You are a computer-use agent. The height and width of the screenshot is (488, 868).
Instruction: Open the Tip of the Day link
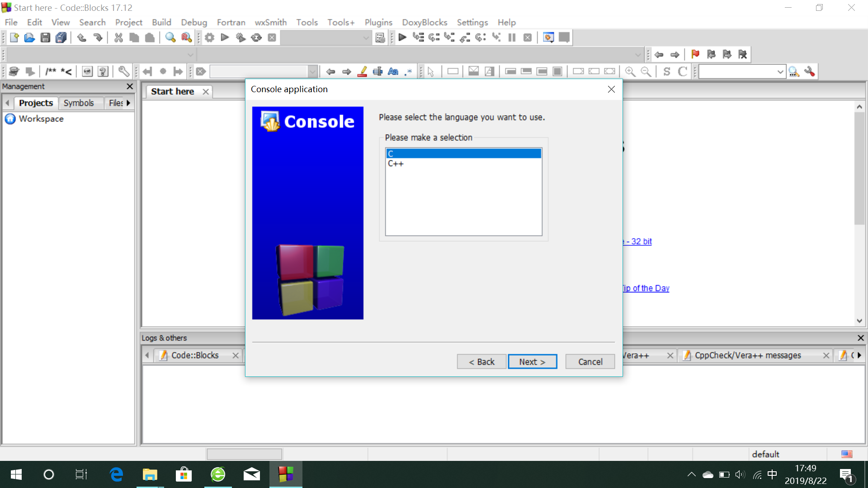tap(646, 288)
